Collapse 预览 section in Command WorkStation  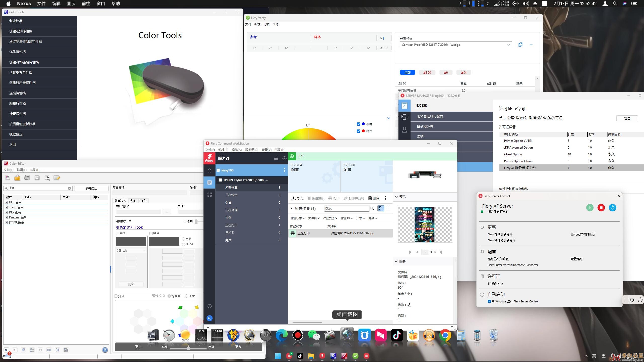coord(396,197)
